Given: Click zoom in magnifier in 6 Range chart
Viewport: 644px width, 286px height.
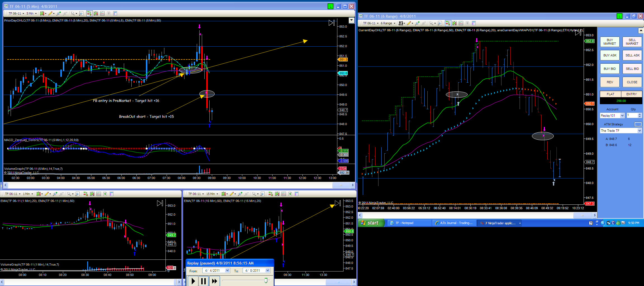Looking at the screenshot, I should point(417,23).
